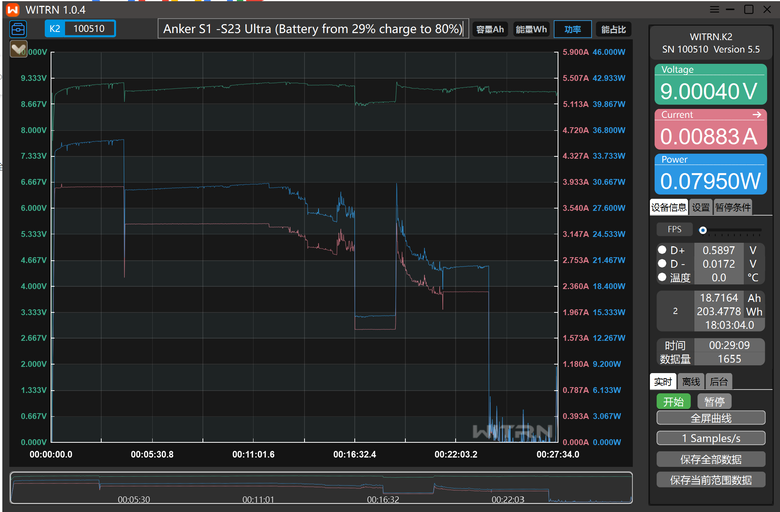Click the 1655 data count value

click(x=729, y=359)
